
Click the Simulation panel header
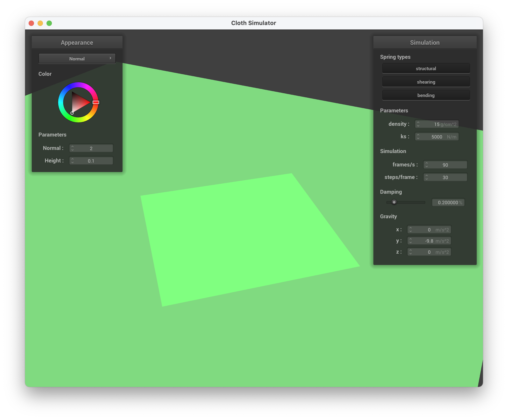point(425,42)
